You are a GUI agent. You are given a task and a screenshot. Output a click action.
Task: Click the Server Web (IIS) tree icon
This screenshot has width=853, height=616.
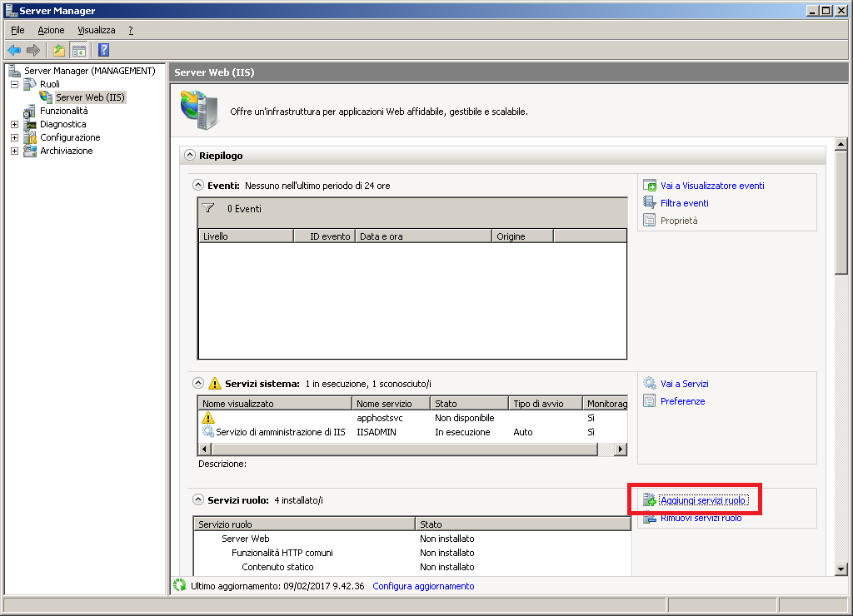(x=47, y=97)
